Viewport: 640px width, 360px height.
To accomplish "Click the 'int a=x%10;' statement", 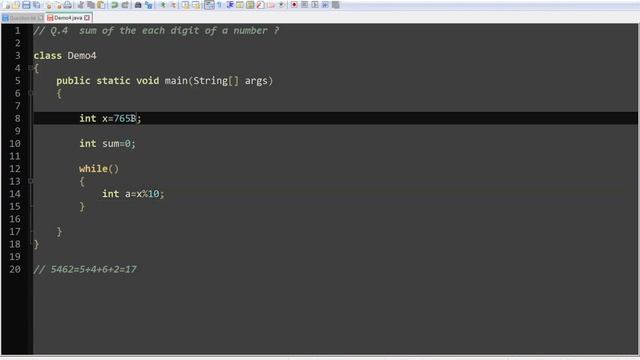I will [x=133, y=194].
